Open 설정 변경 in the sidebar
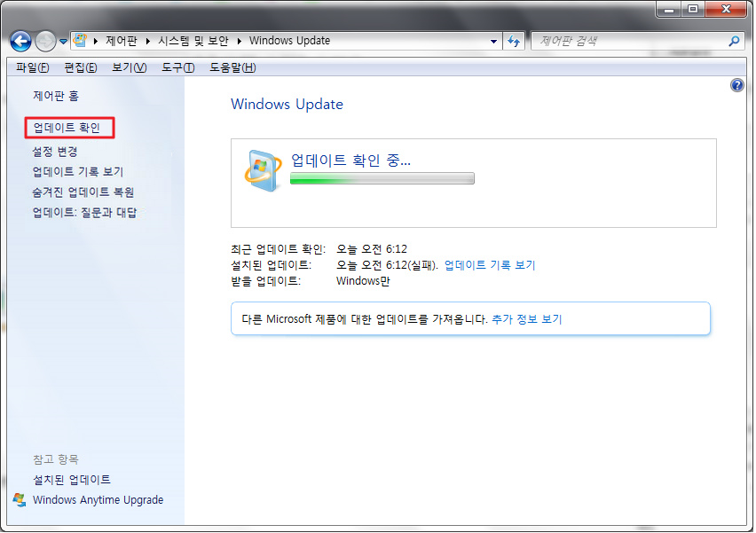Screen dimensions: 756x533 54,152
